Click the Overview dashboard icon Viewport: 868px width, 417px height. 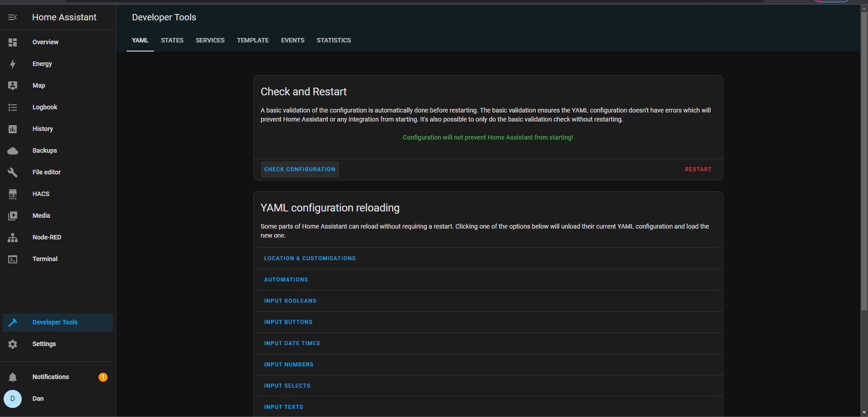click(13, 42)
